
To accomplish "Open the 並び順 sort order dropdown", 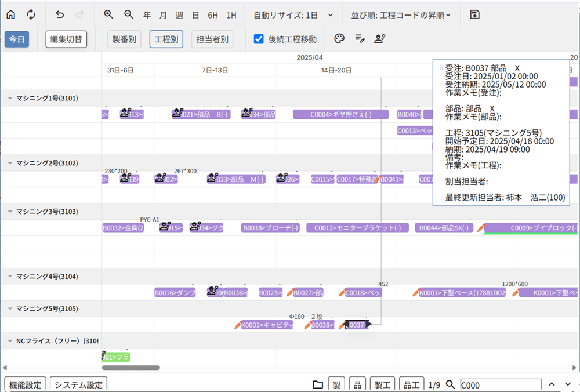I will (x=401, y=14).
